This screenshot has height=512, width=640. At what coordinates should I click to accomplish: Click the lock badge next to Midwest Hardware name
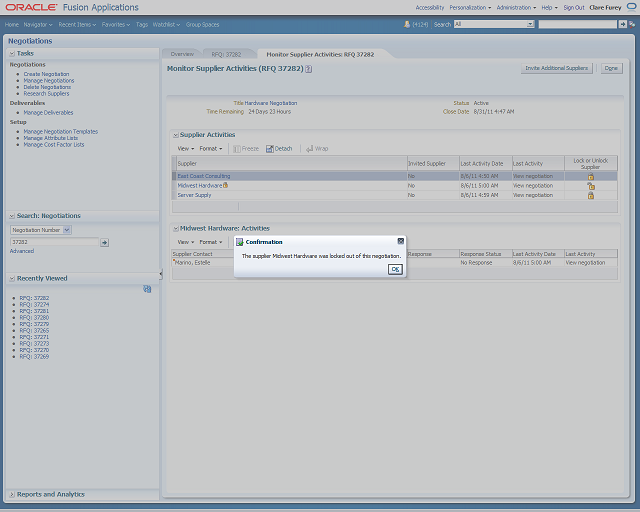click(x=225, y=185)
